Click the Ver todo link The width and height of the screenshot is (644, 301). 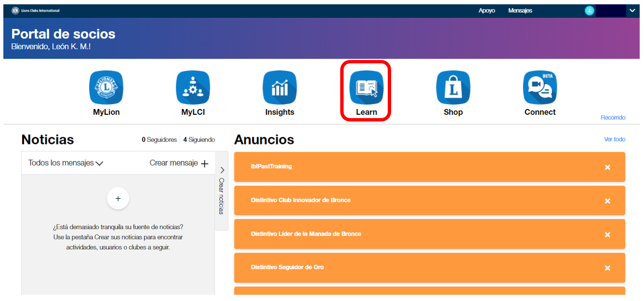pyautogui.click(x=614, y=139)
